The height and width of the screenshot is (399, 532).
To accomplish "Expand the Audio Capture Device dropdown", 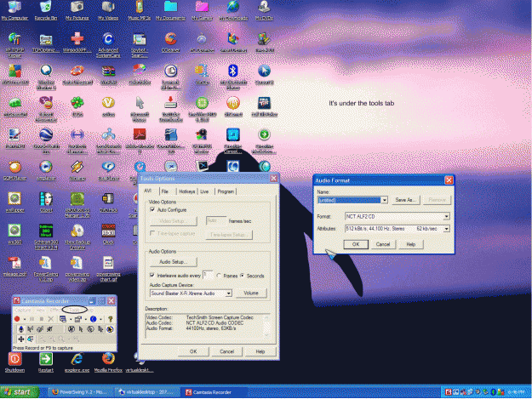I will tap(229, 294).
